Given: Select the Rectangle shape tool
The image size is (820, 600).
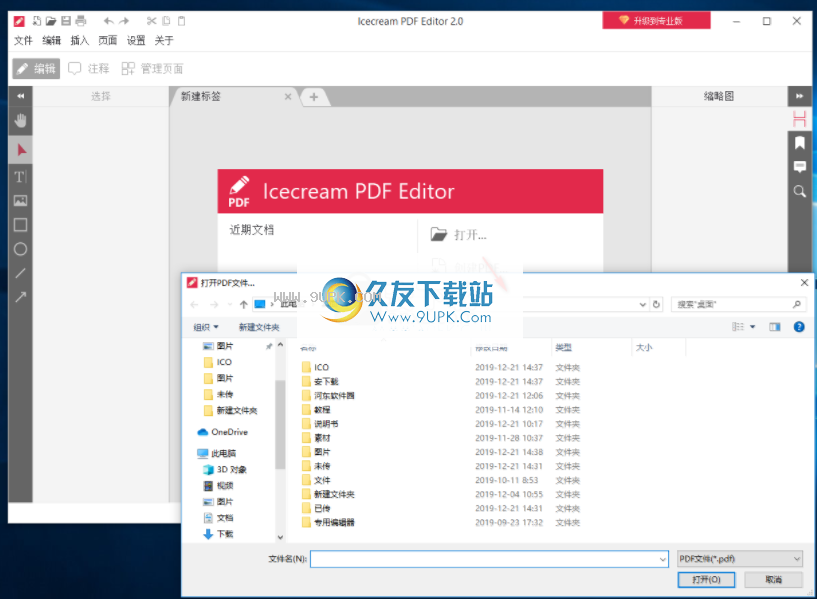Looking at the screenshot, I should (20, 225).
